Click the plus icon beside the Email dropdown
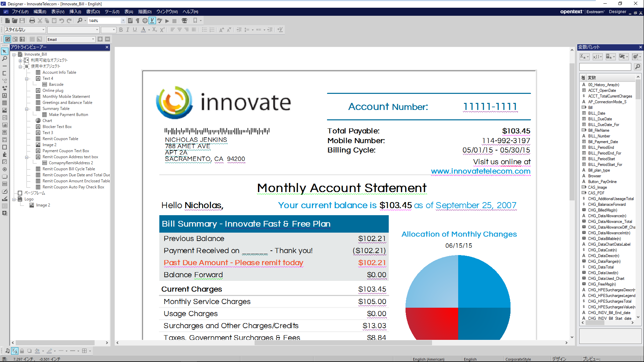Viewport: 644px width, 362px height. [x=100, y=39]
